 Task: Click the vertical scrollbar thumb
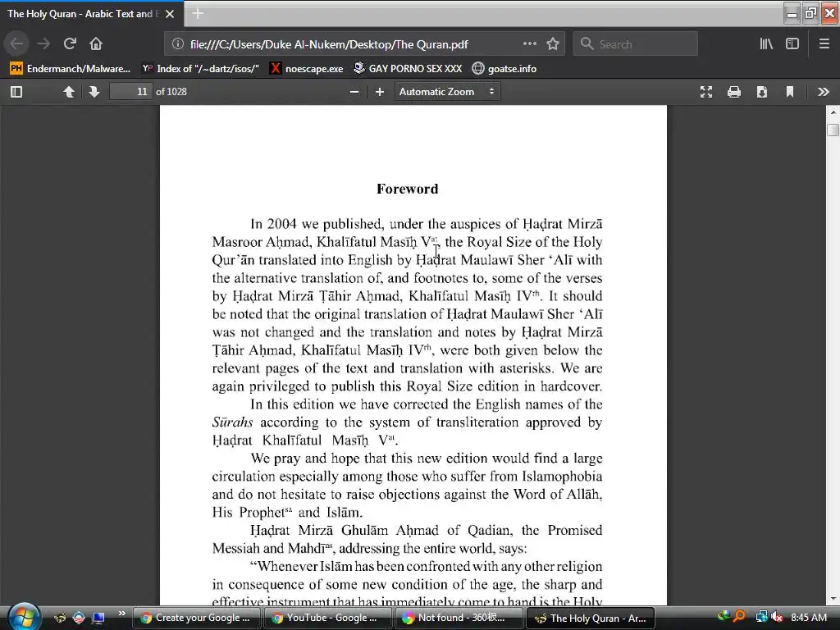coord(833,130)
